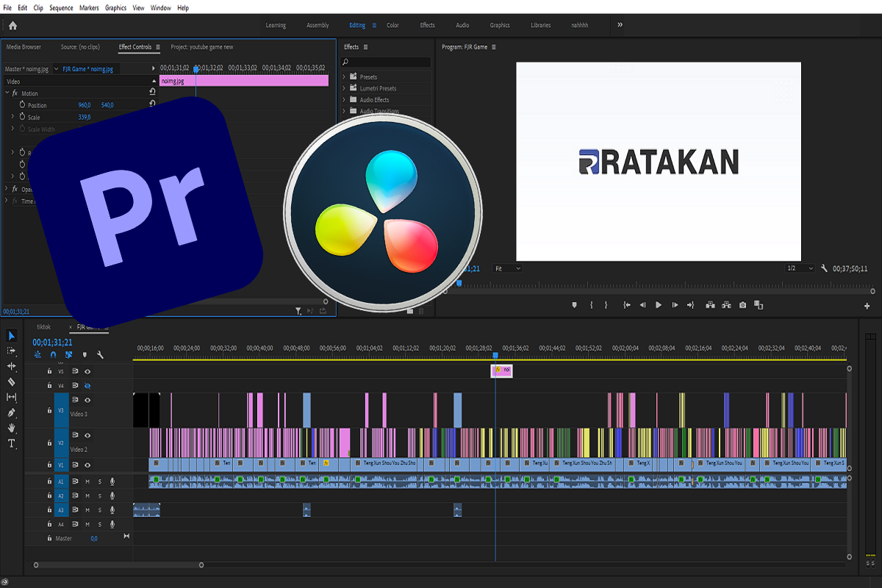
Task: Select the Slip tool
Action: [12, 397]
